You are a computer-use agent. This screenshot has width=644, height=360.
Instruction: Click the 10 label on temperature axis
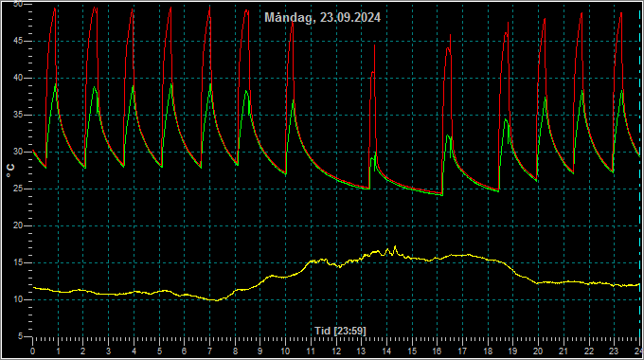coord(18,299)
